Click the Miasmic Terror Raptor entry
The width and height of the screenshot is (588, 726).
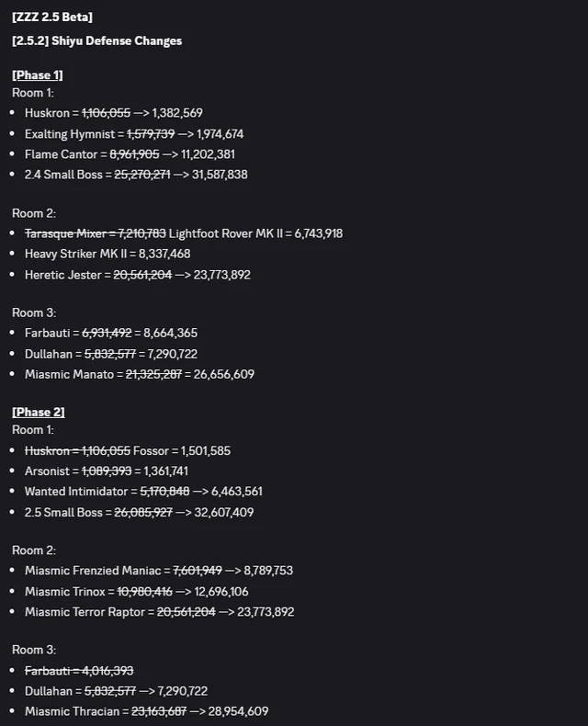tap(160, 611)
